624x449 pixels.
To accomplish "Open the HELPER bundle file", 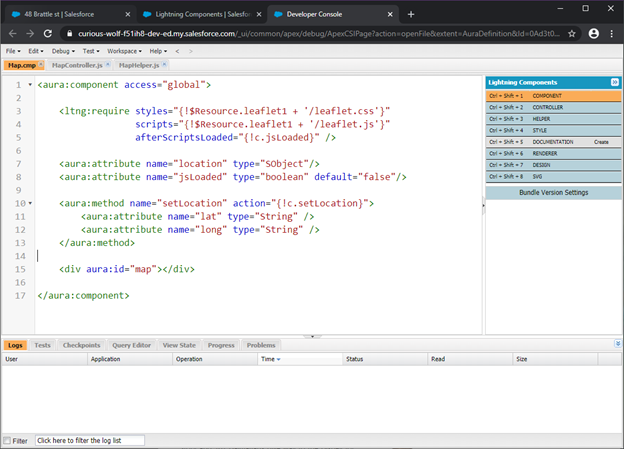I will (x=553, y=119).
